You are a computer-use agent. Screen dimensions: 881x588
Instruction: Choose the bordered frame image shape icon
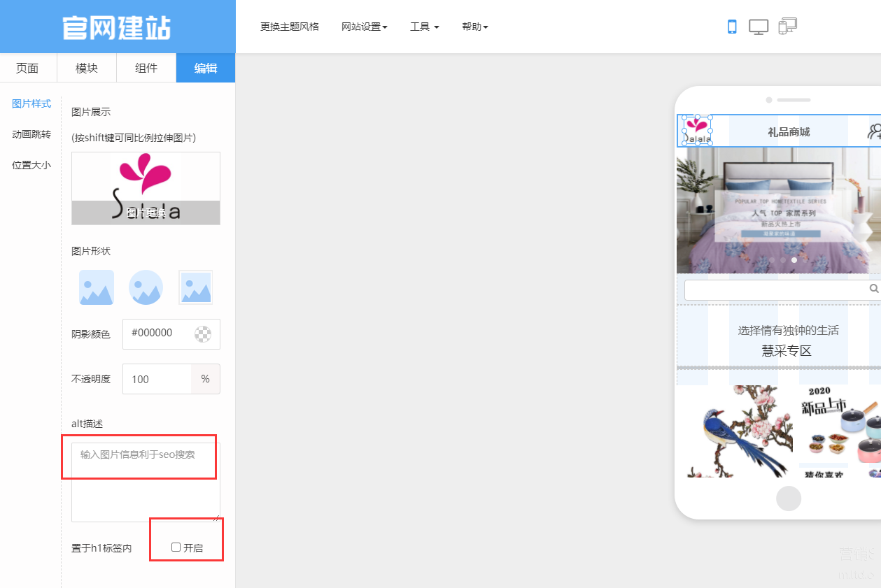click(195, 287)
